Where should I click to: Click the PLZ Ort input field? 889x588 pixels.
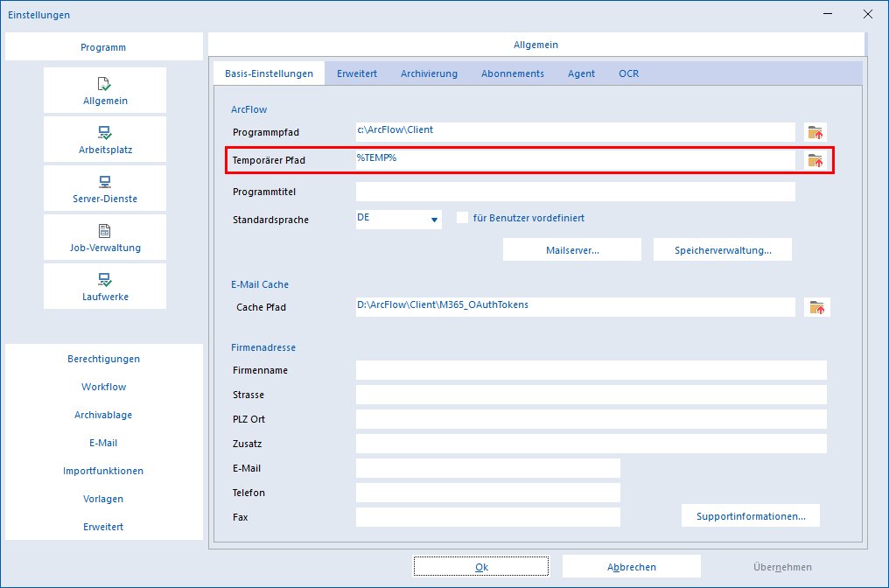(591, 419)
